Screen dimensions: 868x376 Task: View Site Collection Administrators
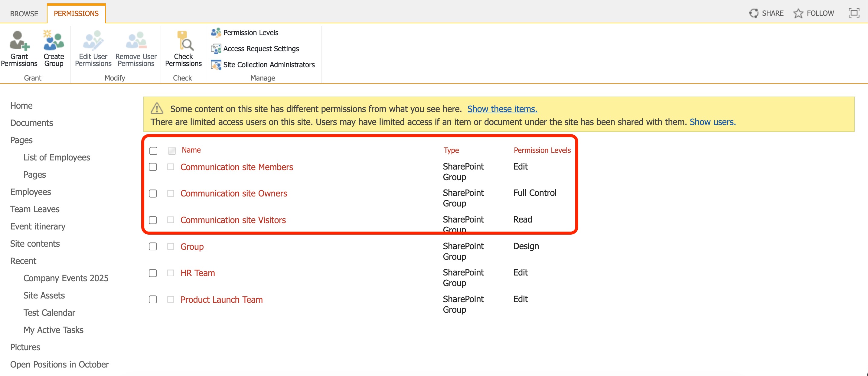269,64
